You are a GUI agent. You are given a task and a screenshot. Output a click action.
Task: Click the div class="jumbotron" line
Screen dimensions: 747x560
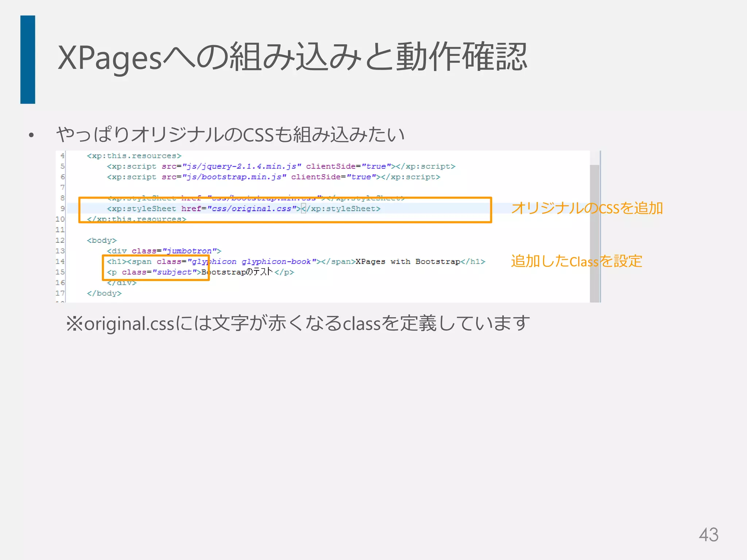coord(164,251)
